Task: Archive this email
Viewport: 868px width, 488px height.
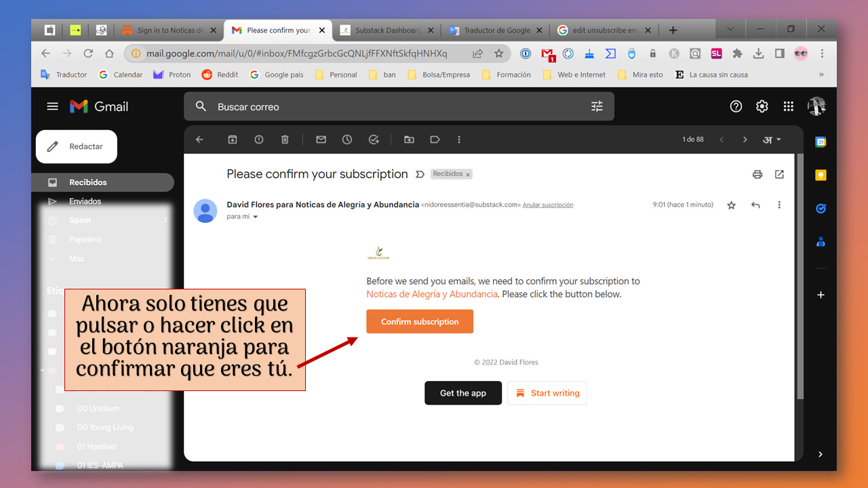Action: 233,140
